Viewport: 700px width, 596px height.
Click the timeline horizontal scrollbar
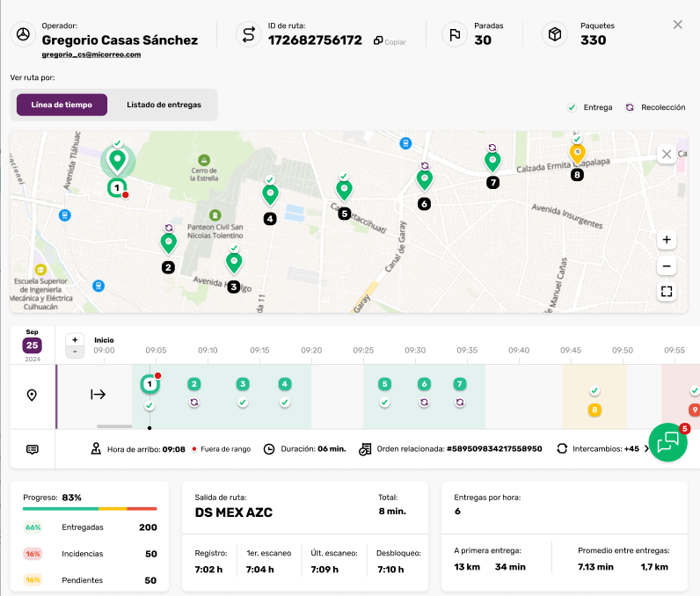tap(114, 426)
